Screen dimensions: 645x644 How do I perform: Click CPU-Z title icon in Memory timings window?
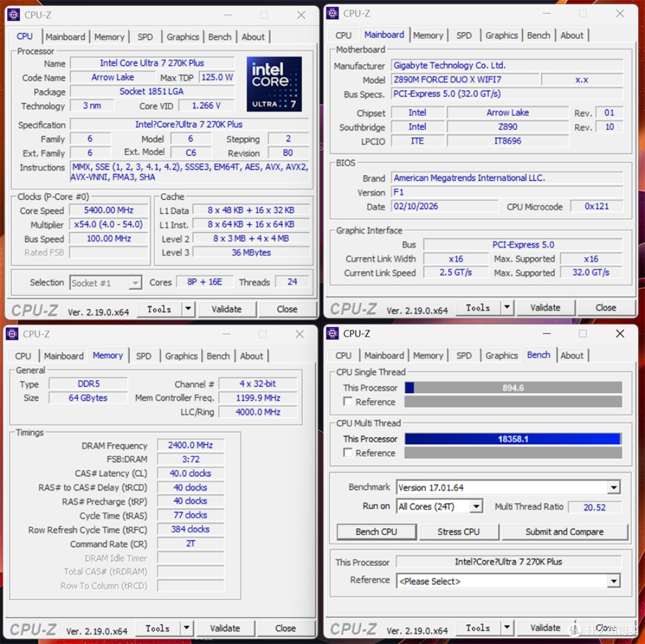point(12,334)
